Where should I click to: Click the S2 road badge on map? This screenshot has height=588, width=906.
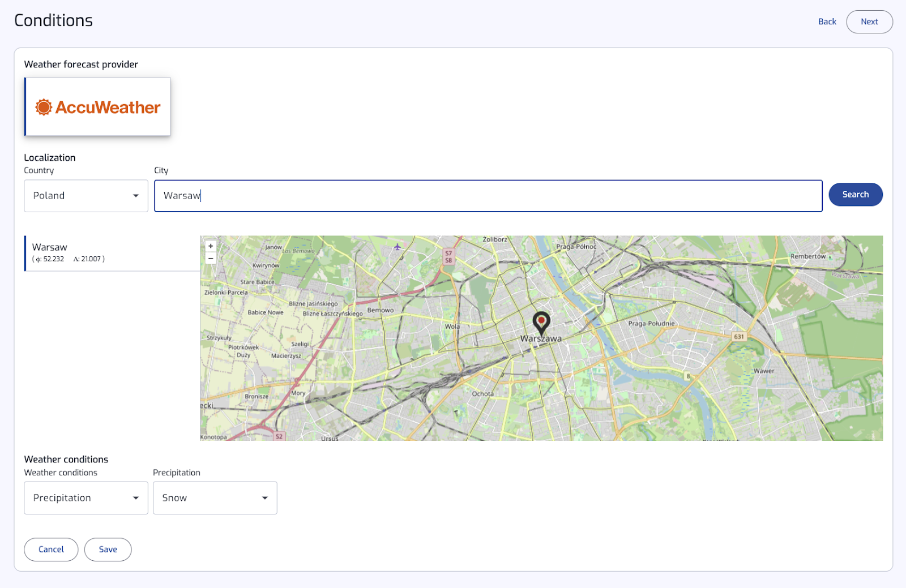(x=279, y=436)
